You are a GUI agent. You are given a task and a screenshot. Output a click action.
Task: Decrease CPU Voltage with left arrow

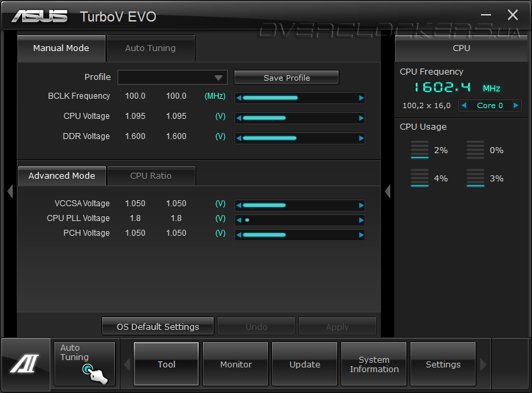pyautogui.click(x=239, y=118)
